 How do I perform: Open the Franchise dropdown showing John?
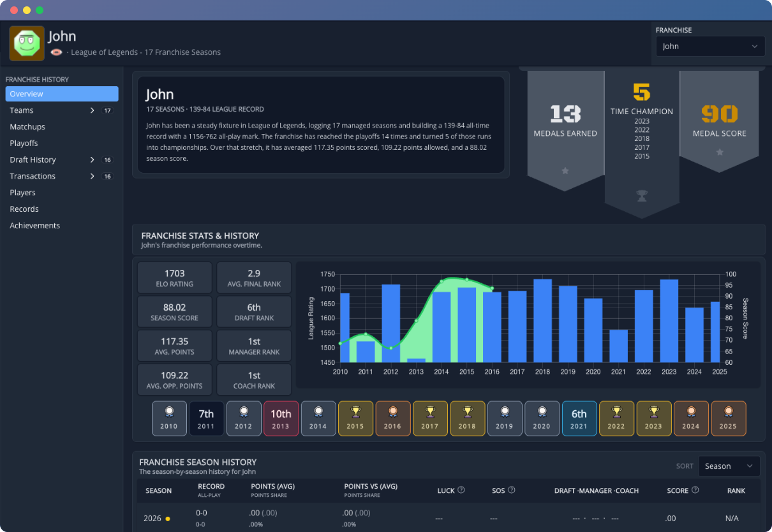[710, 47]
